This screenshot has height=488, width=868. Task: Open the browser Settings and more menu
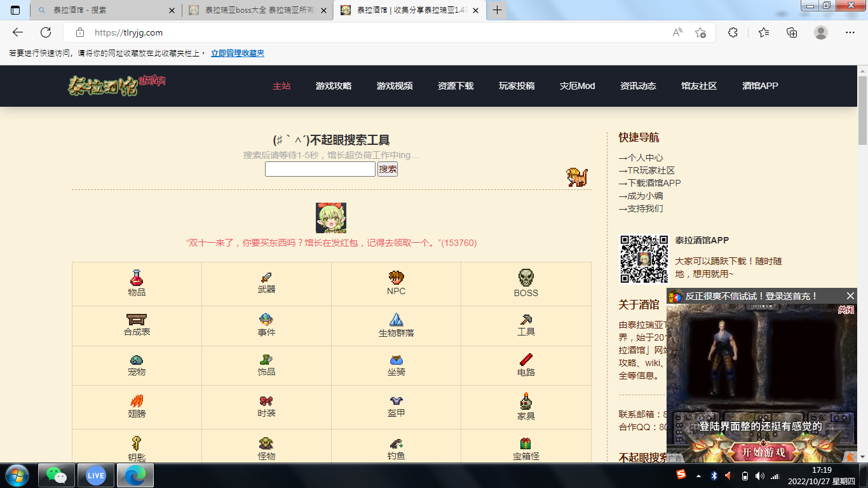pyautogui.click(x=850, y=32)
